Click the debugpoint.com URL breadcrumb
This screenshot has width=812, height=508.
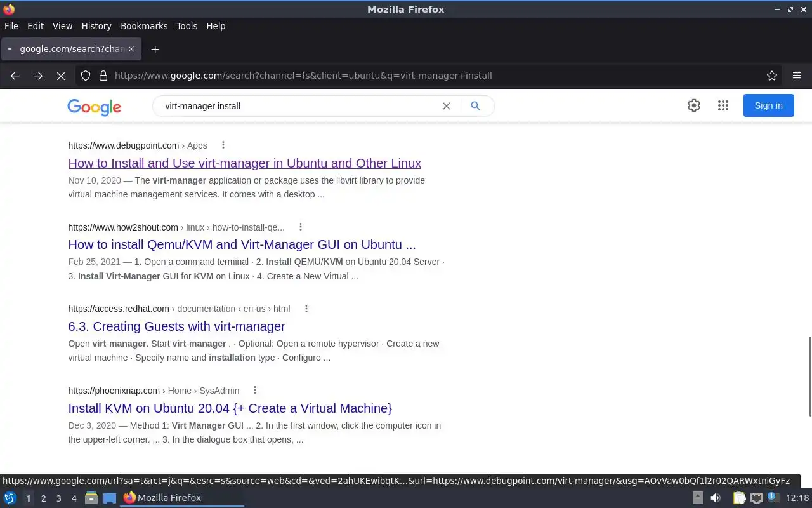click(x=138, y=145)
